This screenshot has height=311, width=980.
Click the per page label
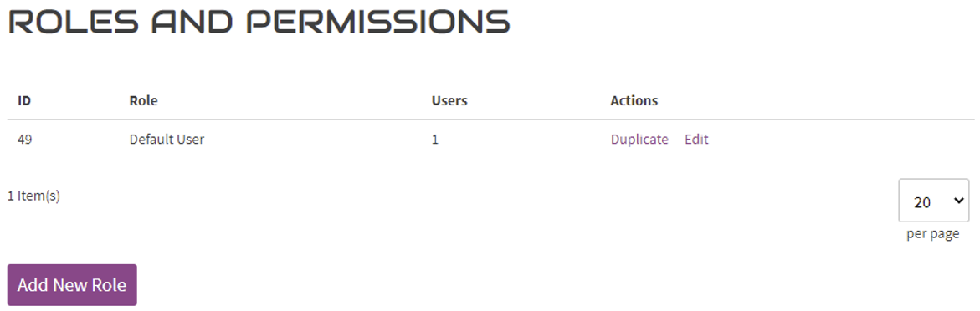point(933,234)
